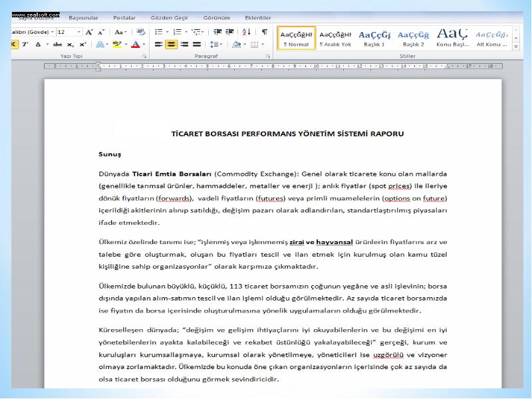532x399 pixels.
Task: Toggle underline formatting
Action: (x=38, y=45)
